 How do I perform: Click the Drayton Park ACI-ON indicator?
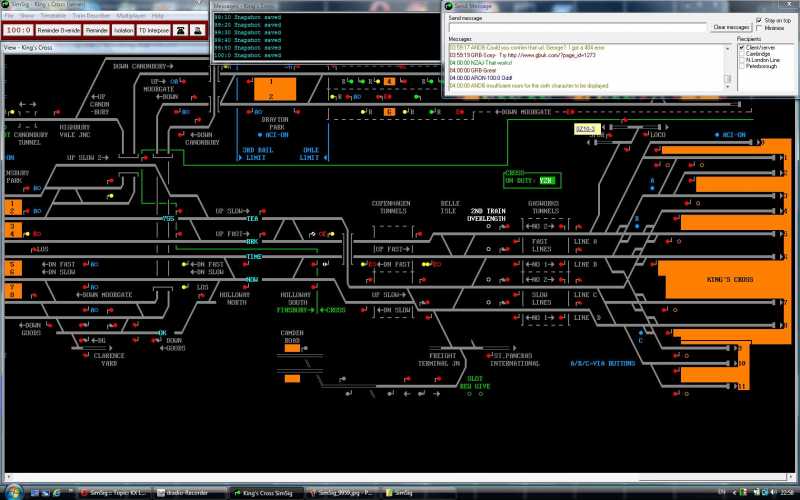(x=273, y=135)
